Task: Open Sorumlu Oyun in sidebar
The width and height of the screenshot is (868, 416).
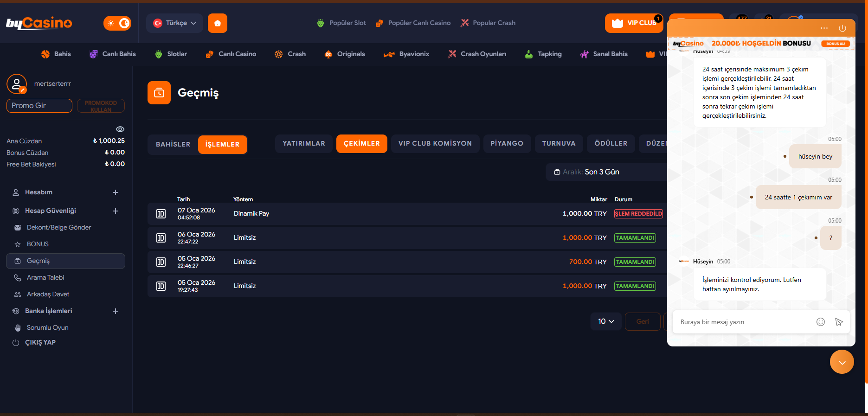Action: pos(47,327)
